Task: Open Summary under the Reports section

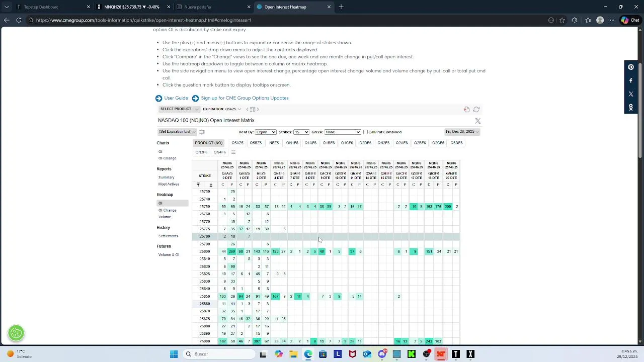Action: tap(167, 177)
